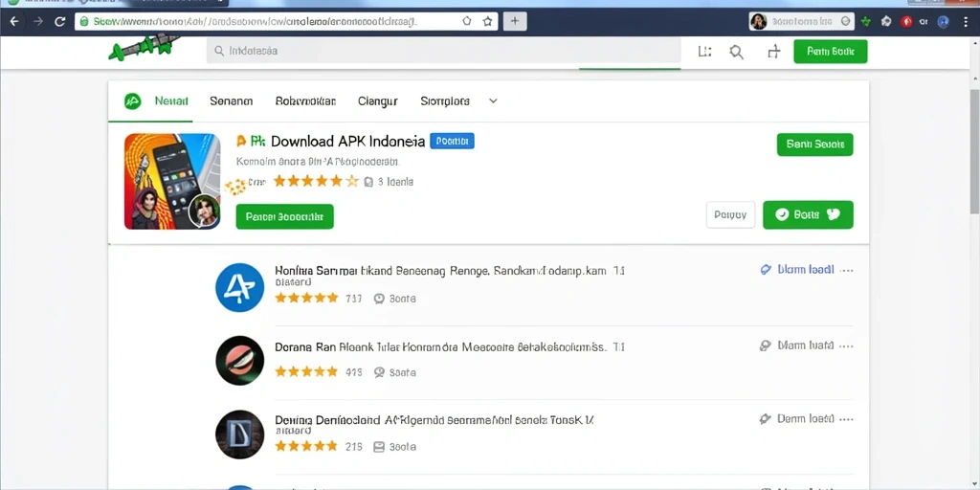Image resolution: width=980 pixels, height=490 pixels.
Task: Click green button with checkmark and heart
Action: [x=808, y=215]
